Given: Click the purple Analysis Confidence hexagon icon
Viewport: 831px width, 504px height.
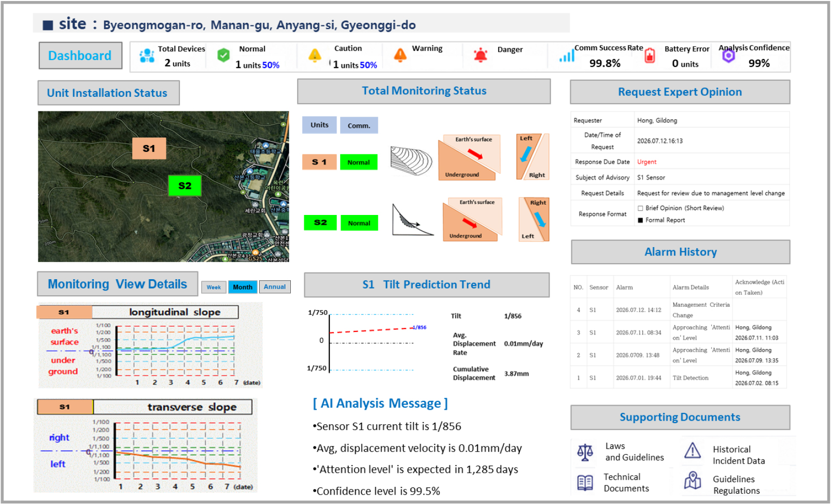Looking at the screenshot, I should click(728, 55).
